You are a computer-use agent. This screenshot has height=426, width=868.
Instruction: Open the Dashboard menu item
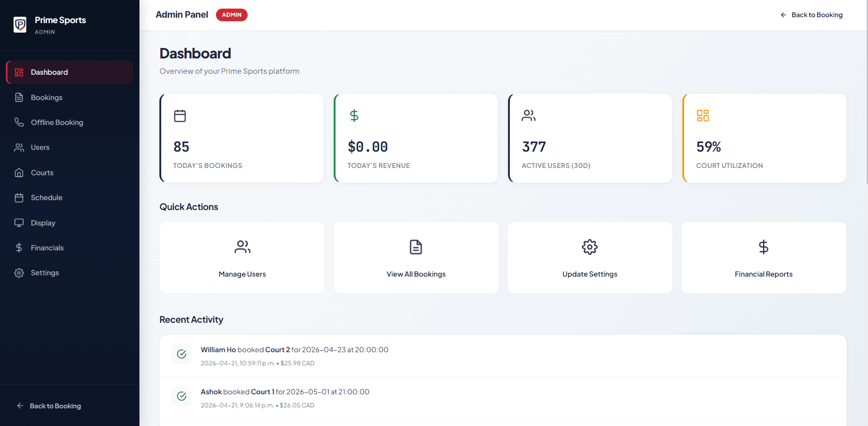point(70,72)
